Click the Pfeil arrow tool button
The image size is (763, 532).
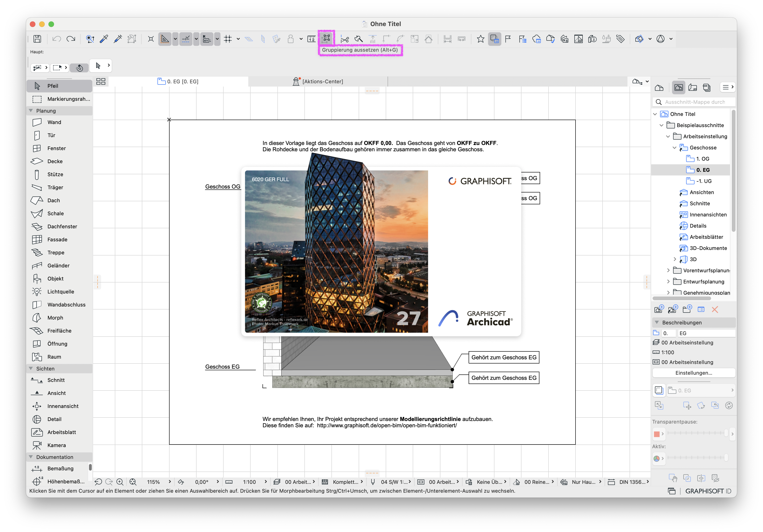pyautogui.click(x=59, y=86)
